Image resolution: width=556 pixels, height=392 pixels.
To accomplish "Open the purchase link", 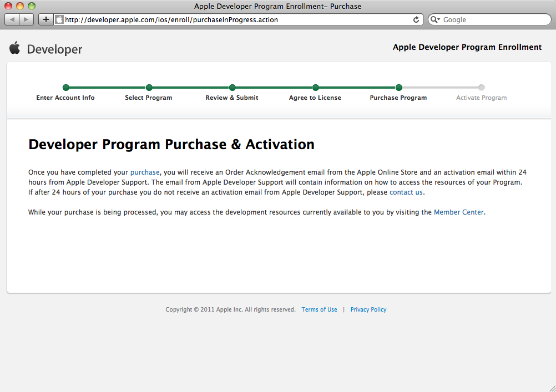I will pyautogui.click(x=145, y=172).
